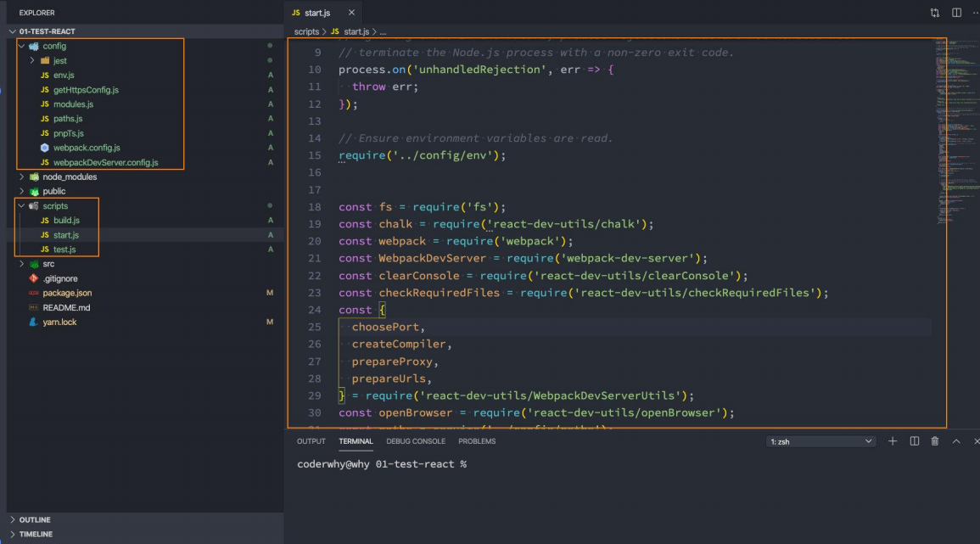Expand the TIMELINE section
This screenshot has width=980, height=544.
click(13, 534)
